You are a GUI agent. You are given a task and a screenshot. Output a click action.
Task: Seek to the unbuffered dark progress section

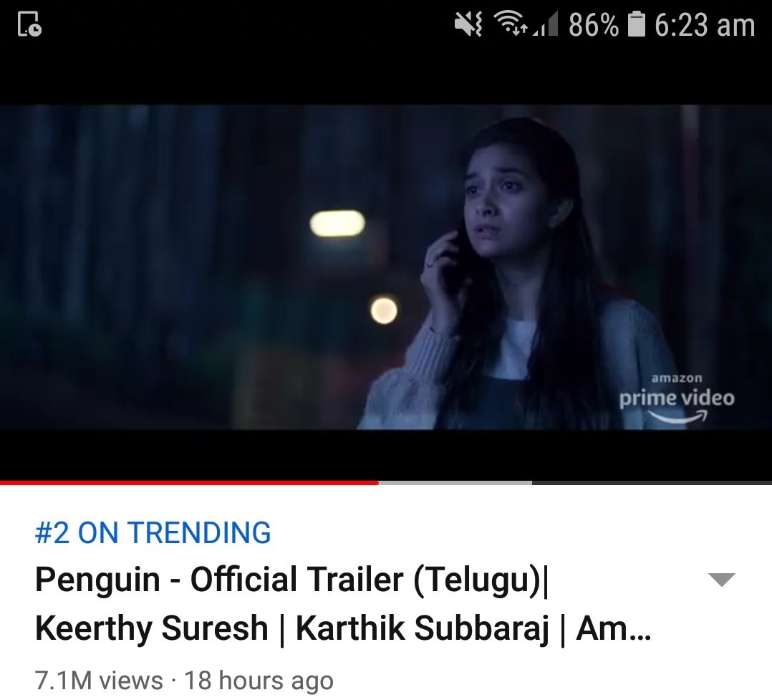652,483
